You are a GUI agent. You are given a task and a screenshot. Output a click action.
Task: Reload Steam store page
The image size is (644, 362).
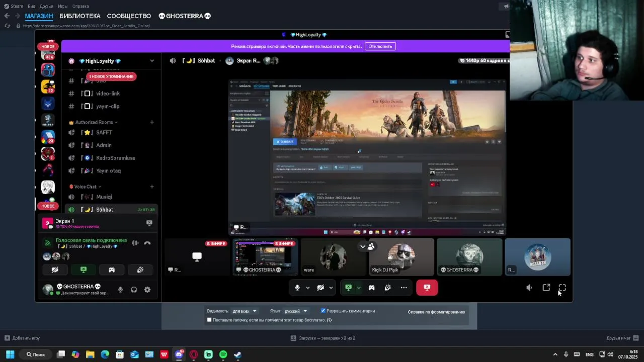7,26
